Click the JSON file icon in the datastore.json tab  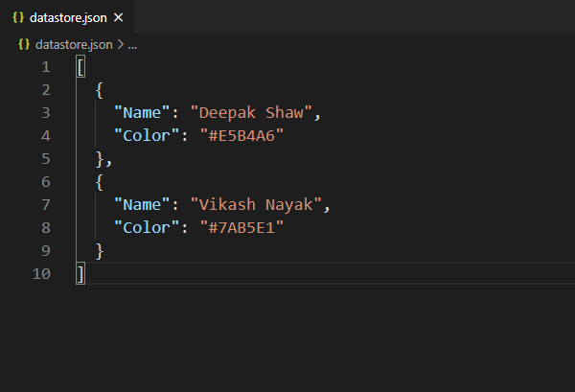pyautogui.click(x=16, y=18)
